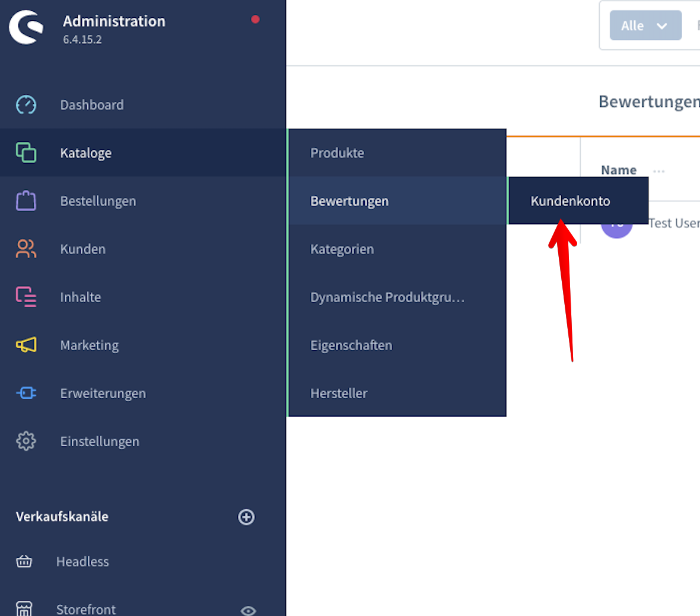Screen dimensions: 700x616
Task: Click the Shopware logo icon
Action: tap(26, 27)
